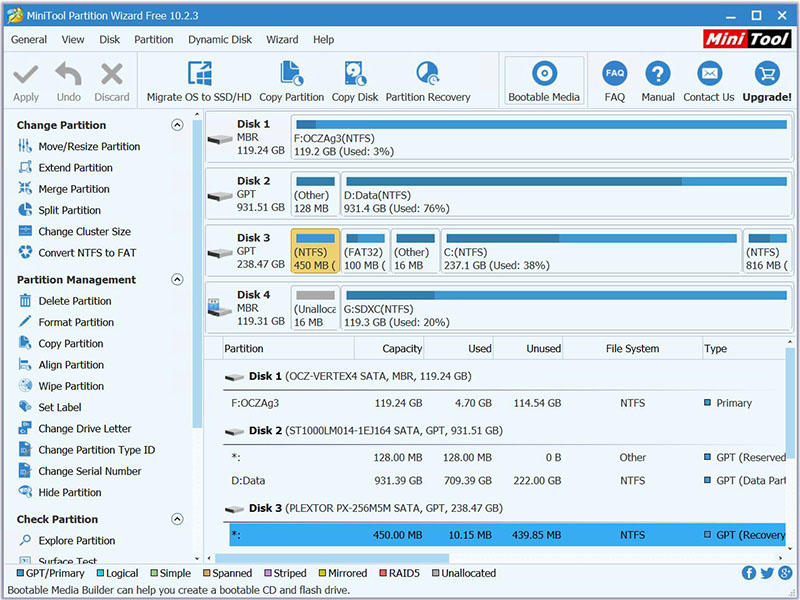Collapse the Change Partition section
This screenshot has width=800, height=600.
tap(177, 125)
